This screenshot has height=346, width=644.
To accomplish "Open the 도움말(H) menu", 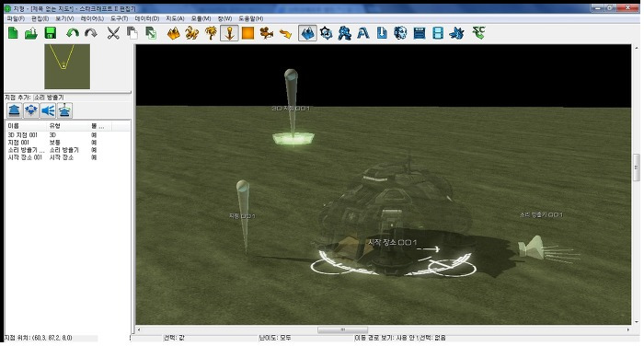I will pyautogui.click(x=251, y=18).
